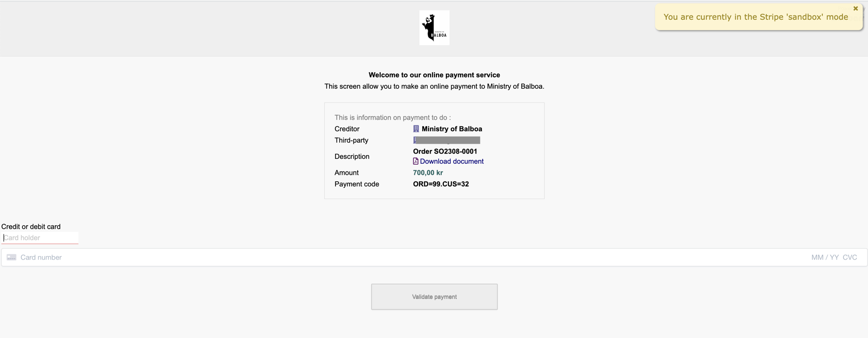Screen dimensions: 868x338
Task: Click the greyed-out Third-party name
Action: (449, 140)
